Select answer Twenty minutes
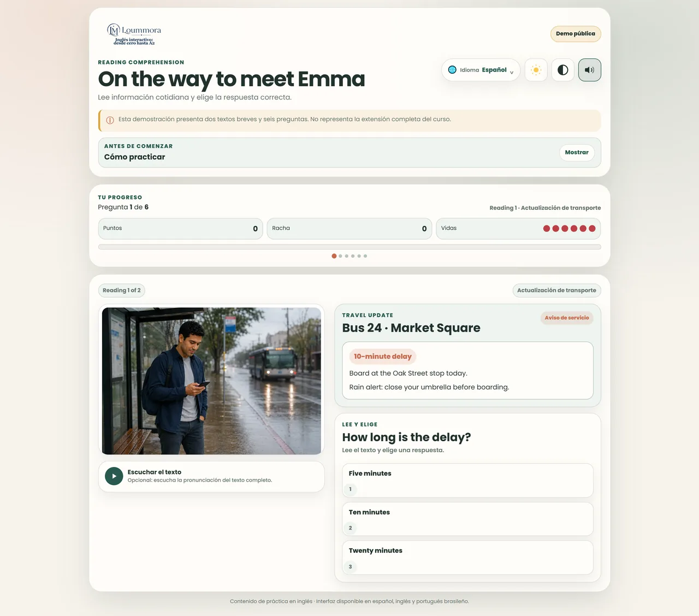 pyautogui.click(x=467, y=558)
